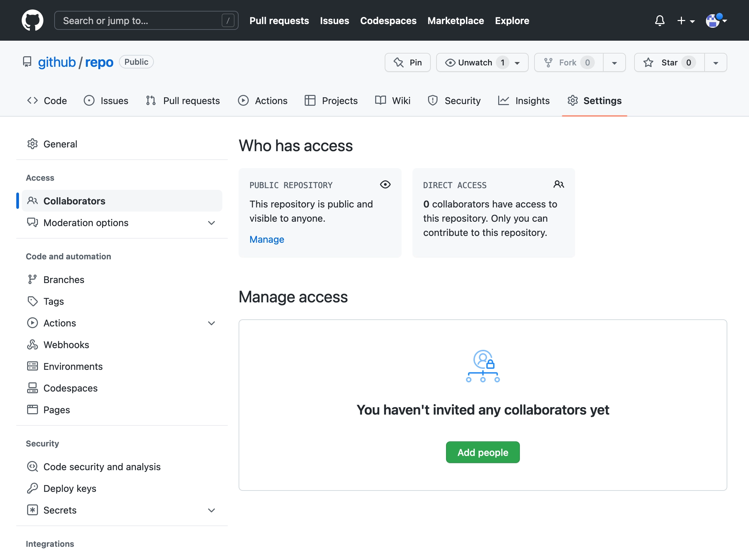749x560 pixels.
Task: Click the Branches git-branch icon
Action: tap(33, 280)
